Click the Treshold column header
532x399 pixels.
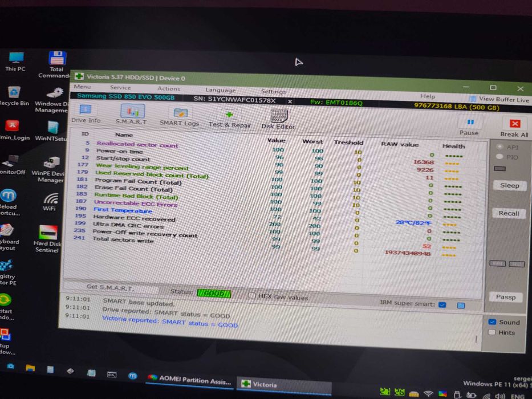click(x=348, y=143)
